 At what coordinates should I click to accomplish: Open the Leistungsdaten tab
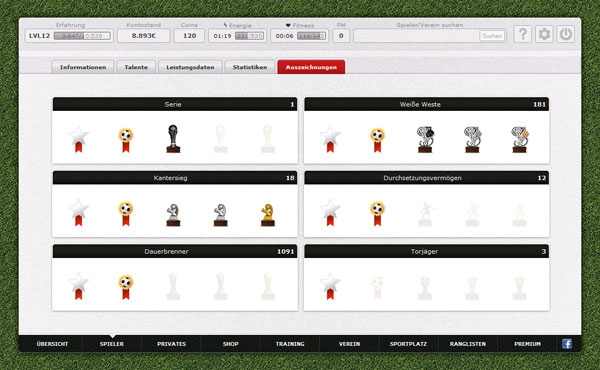point(190,67)
